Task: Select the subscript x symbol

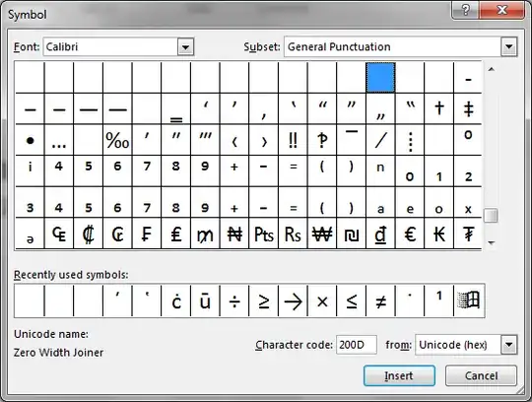Action: 468,202
